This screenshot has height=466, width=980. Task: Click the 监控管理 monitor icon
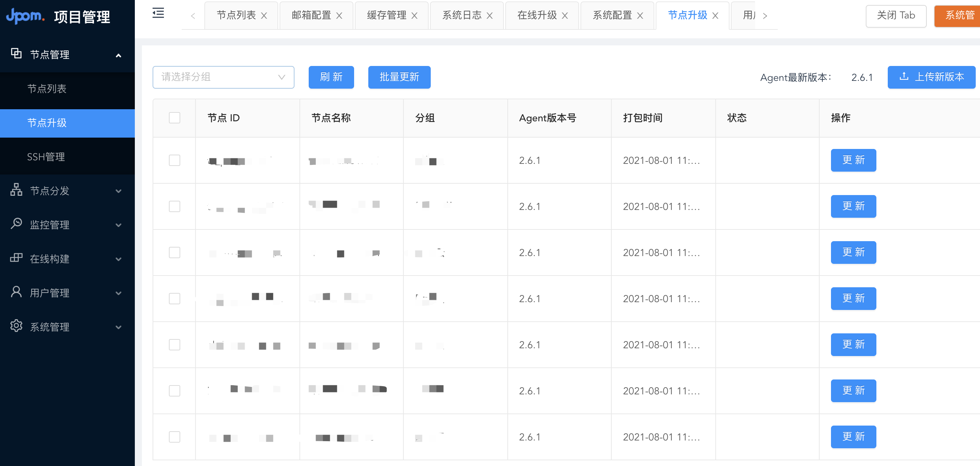pos(16,223)
